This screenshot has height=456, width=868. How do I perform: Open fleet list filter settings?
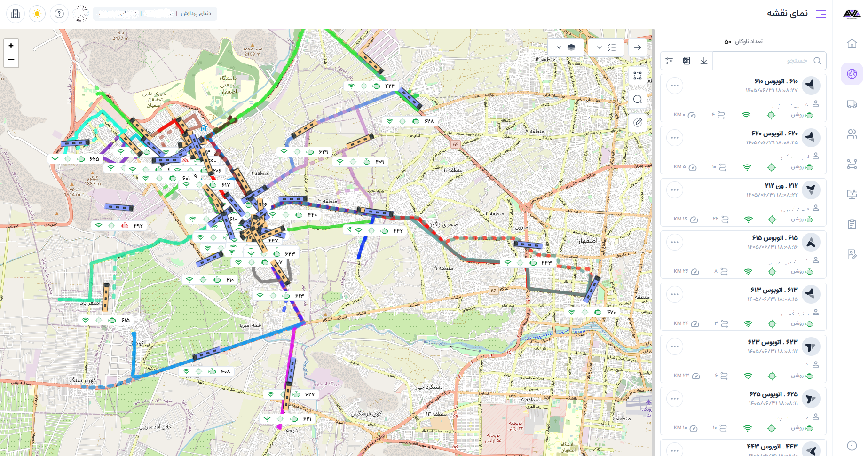[x=669, y=61]
